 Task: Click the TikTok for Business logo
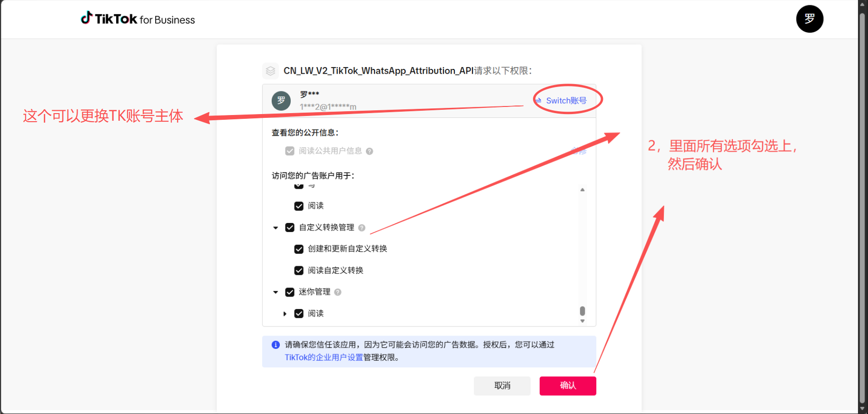(x=138, y=19)
